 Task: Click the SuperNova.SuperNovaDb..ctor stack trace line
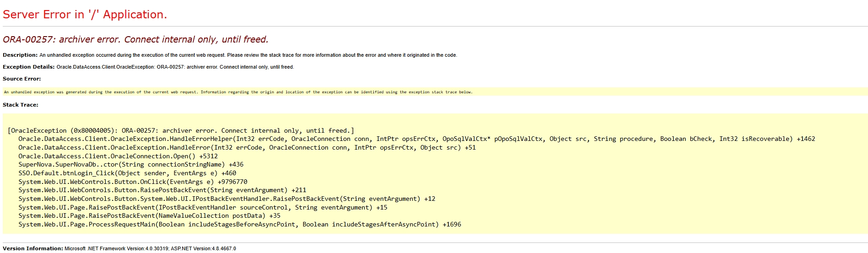click(x=131, y=164)
